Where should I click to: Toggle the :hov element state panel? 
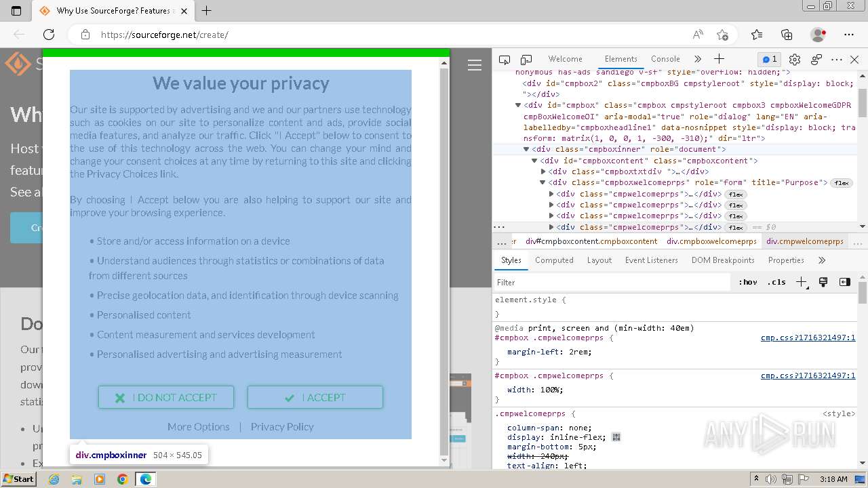(x=748, y=282)
